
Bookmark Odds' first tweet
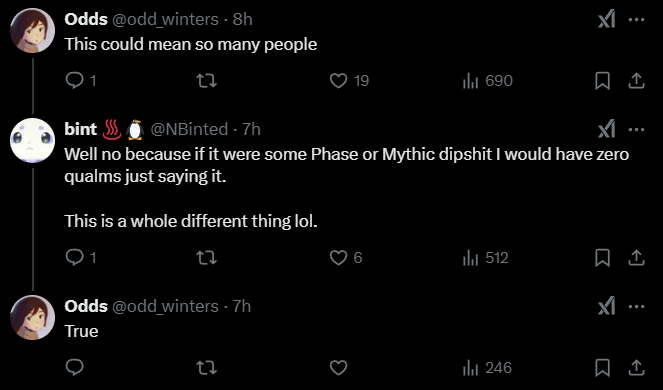click(603, 80)
